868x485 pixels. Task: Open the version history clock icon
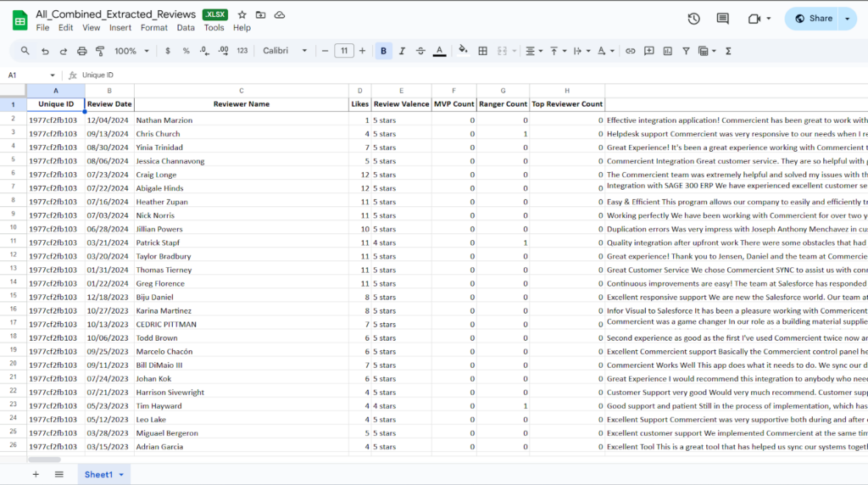click(x=693, y=19)
